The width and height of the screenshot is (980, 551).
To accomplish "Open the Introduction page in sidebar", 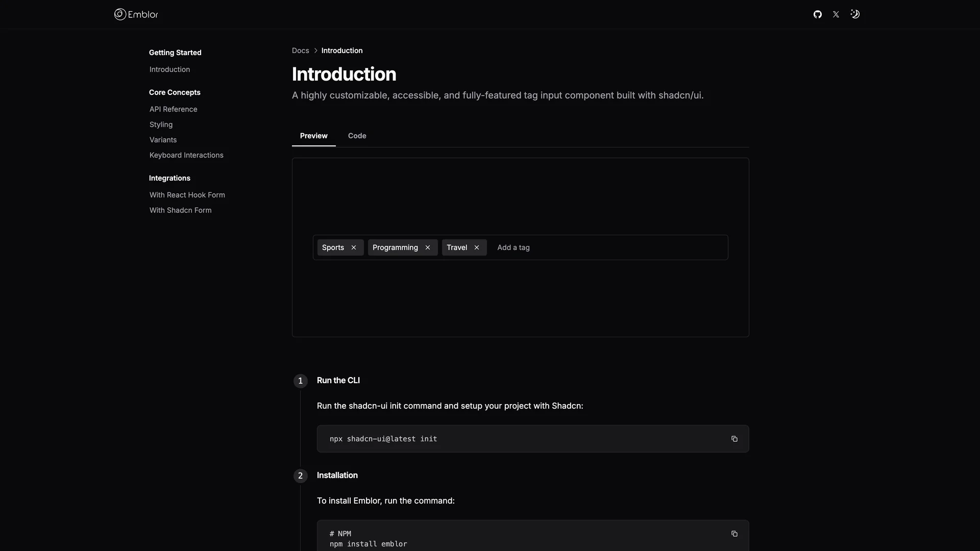I will point(169,69).
